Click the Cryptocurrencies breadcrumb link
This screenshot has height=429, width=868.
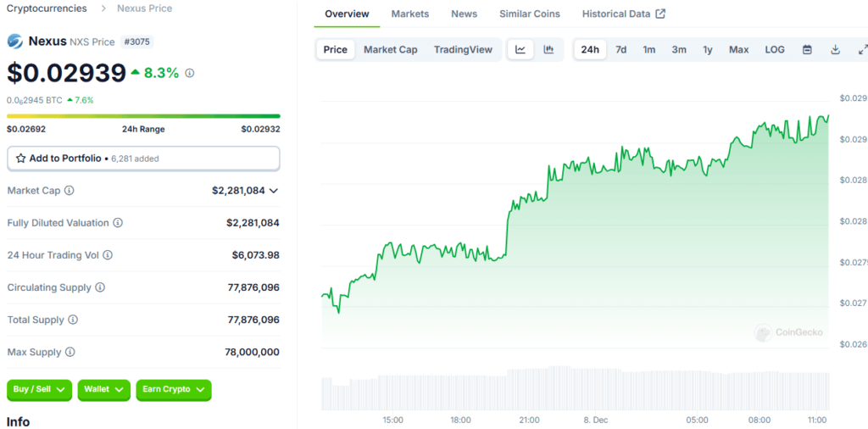point(47,8)
